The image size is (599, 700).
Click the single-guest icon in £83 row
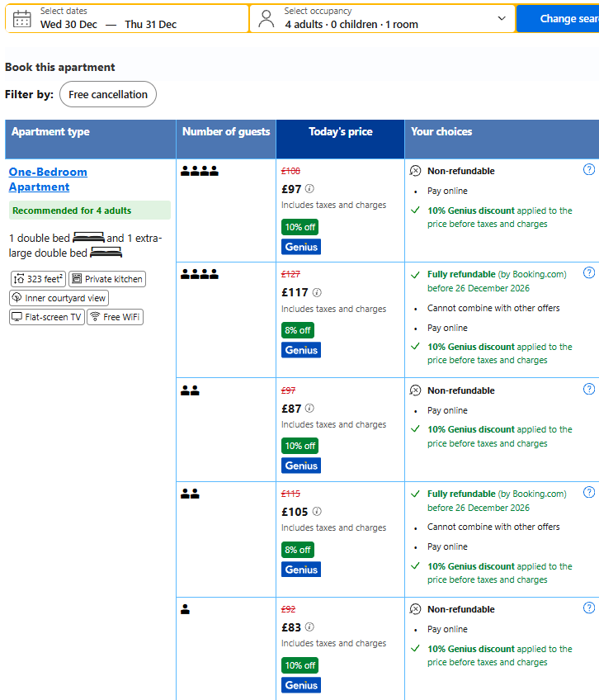[186, 609]
